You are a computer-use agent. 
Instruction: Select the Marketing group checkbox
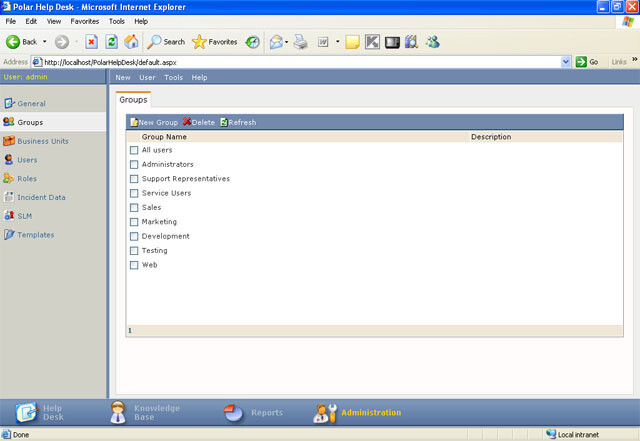click(x=134, y=222)
